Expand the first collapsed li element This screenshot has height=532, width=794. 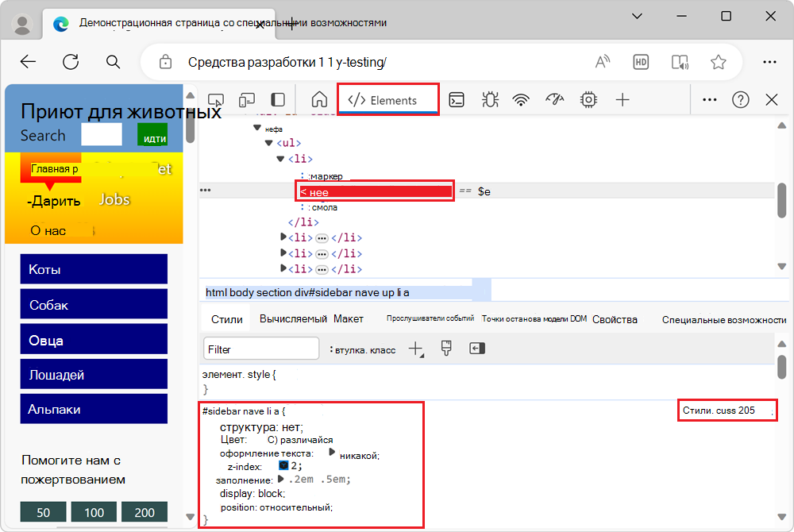click(x=283, y=237)
